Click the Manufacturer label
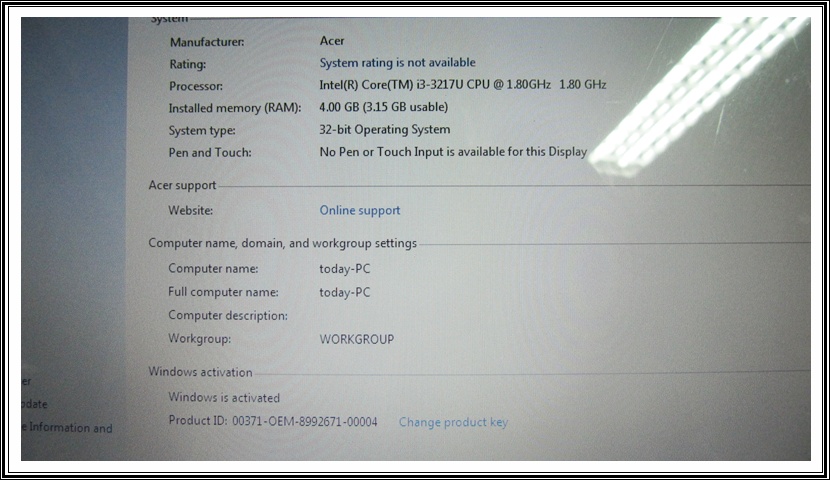The image size is (830, 480). pyautogui.click(x=207, y=42)
